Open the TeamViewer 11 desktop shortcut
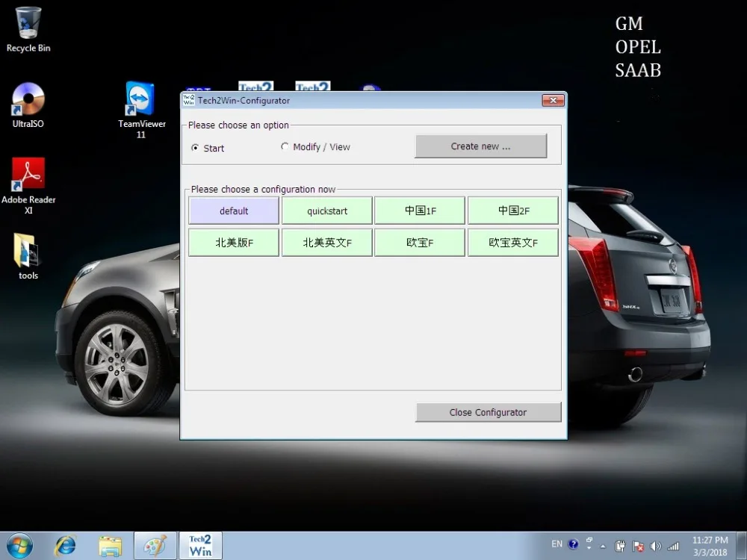 pos(141,110)
